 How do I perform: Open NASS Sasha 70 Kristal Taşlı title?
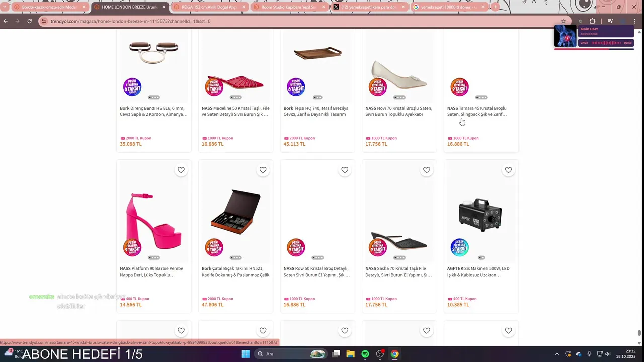tap(399, 271)
